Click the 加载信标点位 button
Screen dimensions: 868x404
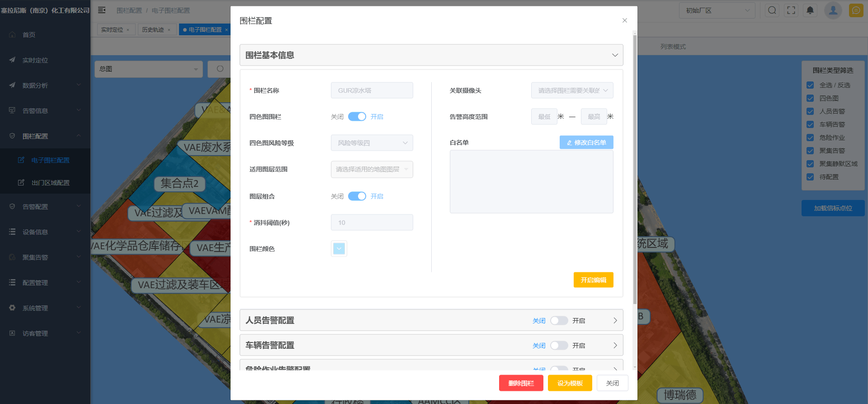click(833, 208)
